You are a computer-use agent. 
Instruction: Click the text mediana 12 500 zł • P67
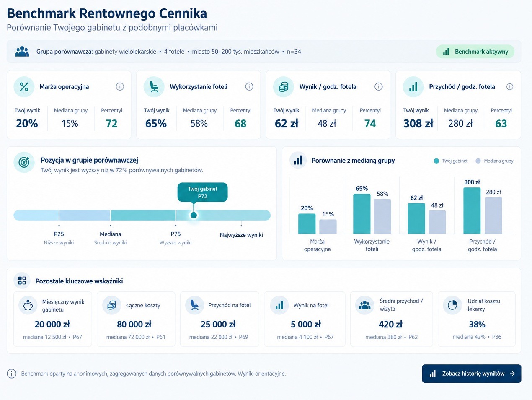(x=53, y=337)
